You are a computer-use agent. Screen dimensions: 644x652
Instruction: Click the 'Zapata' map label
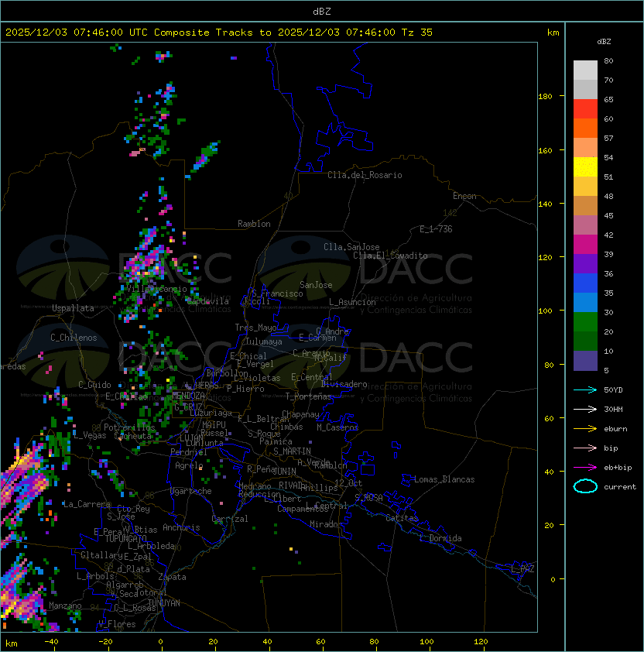click(172, 577)
